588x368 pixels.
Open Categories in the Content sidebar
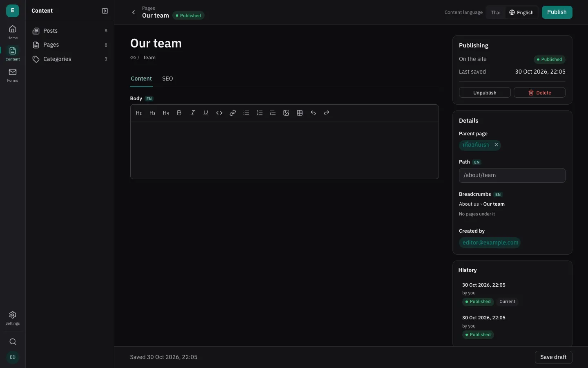70,59
